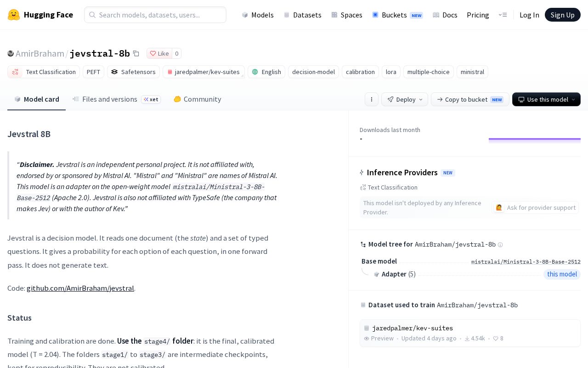This screenshot has width=588, height=368.
Task: Click the Text Classification task tag
Action: (x=44, y=72)
